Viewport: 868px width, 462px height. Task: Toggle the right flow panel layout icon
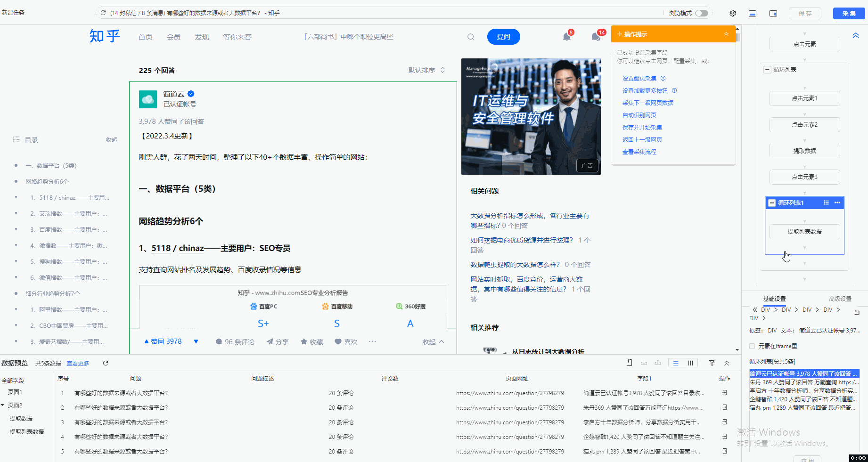[773, 13]
